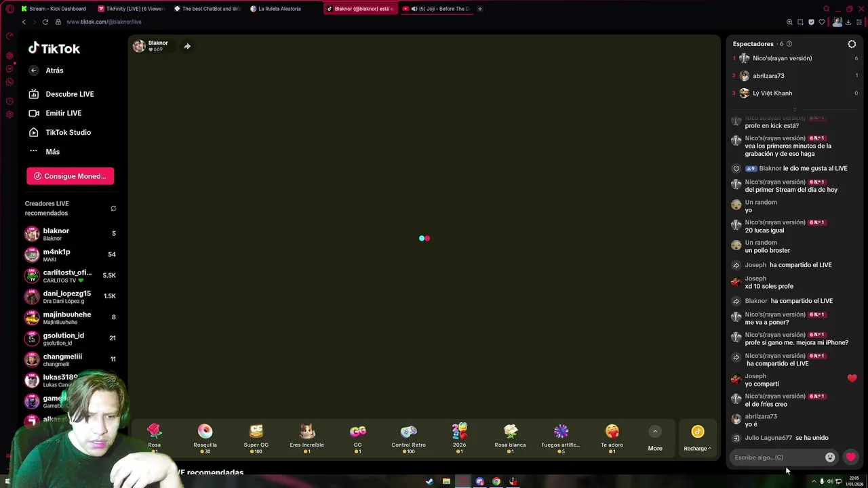868x488 pixels.
Task: Open the Espectadores settings icon
Action: pos(852,44)
